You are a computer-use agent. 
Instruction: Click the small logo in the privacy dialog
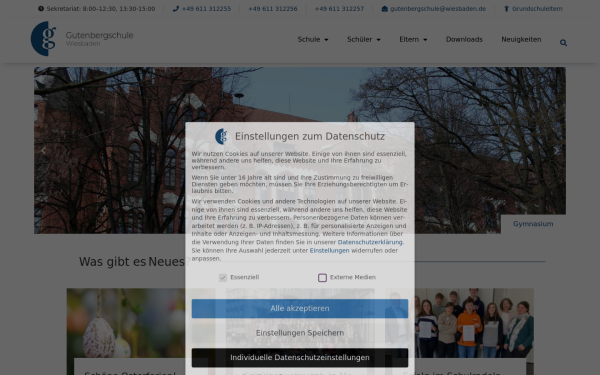[221, 137]
